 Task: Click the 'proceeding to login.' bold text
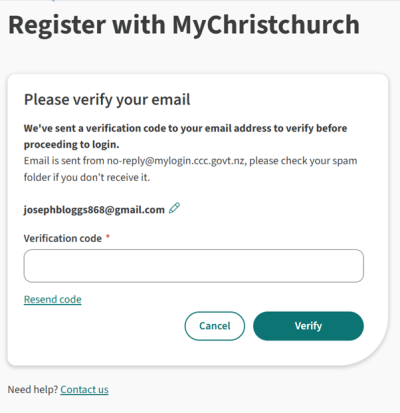pyautogui.click(x=71, y=145)
